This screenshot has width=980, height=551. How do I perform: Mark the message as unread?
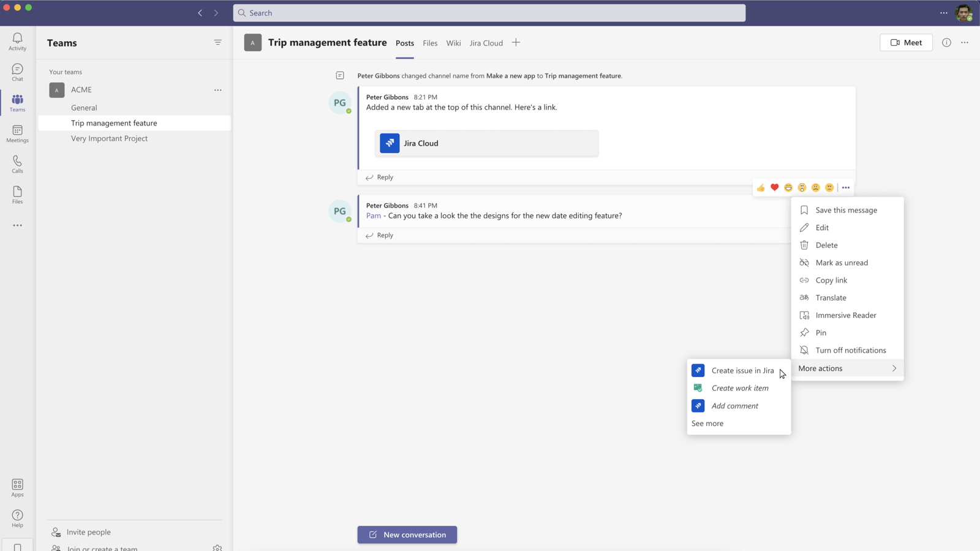pos(841,263)
